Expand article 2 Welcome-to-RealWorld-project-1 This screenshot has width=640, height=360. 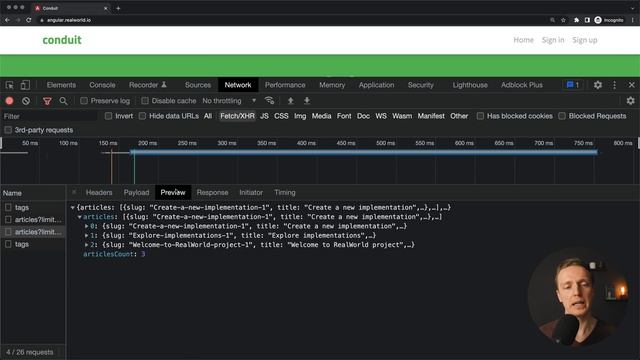pyautogui.click(x=87, y=245)
